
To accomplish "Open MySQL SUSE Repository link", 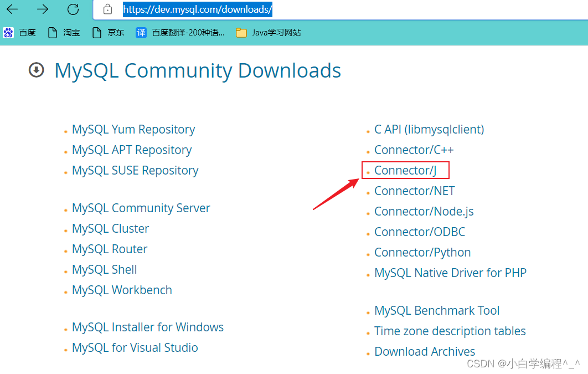I will [135, 170].
